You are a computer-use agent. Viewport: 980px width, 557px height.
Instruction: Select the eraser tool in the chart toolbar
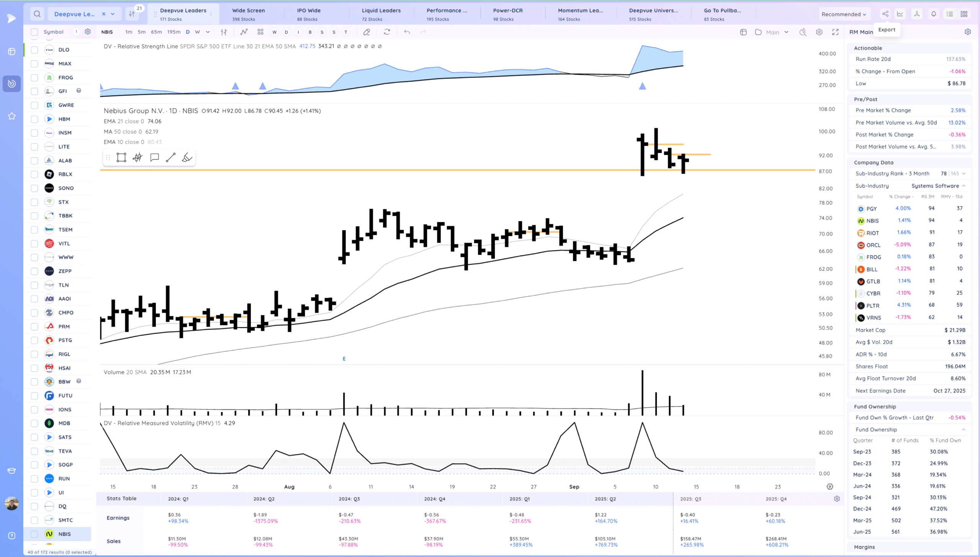pyautogui.click(x=367, y=32)
